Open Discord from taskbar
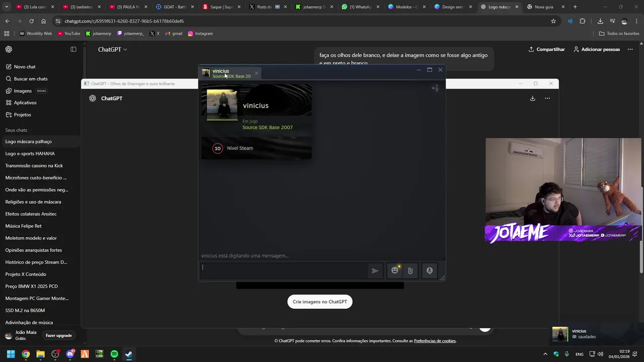This screenshot has width=644, height=362. (70, 354)
